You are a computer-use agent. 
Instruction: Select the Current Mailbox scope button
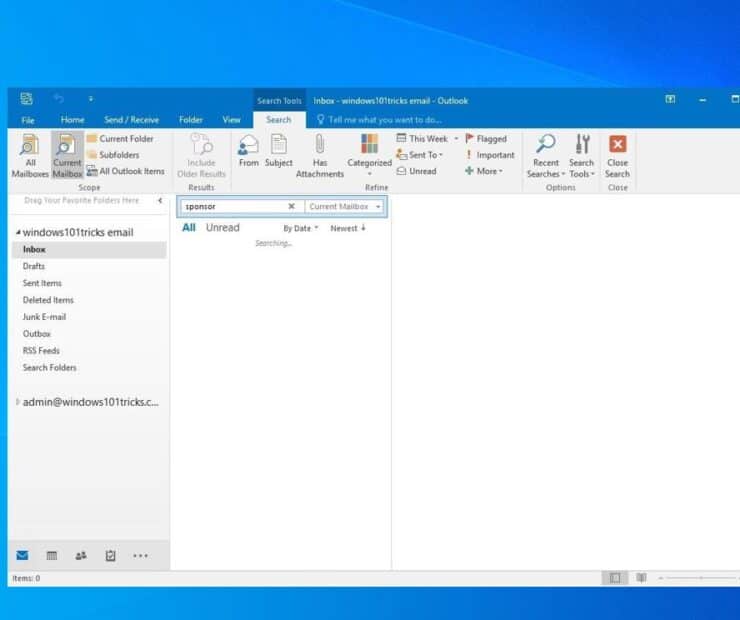(67, 155)
